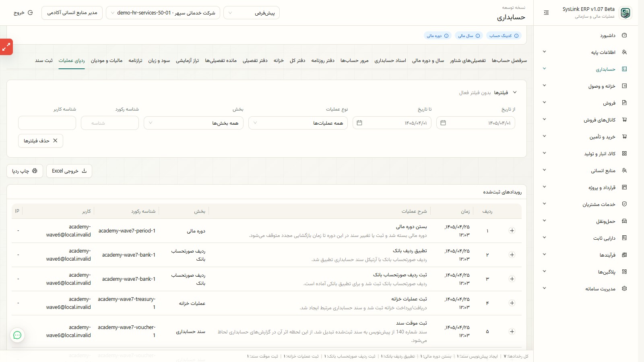Expand the مدیریت سامانه sidebar chevron
The height and width of the screenshot is (362, 644).
(544, 288)
